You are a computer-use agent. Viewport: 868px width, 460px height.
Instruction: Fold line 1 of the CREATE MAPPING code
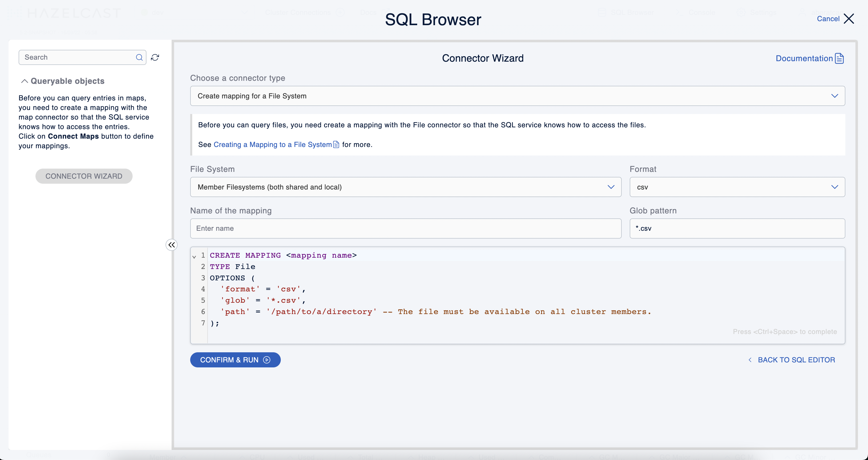pos(194,256)
